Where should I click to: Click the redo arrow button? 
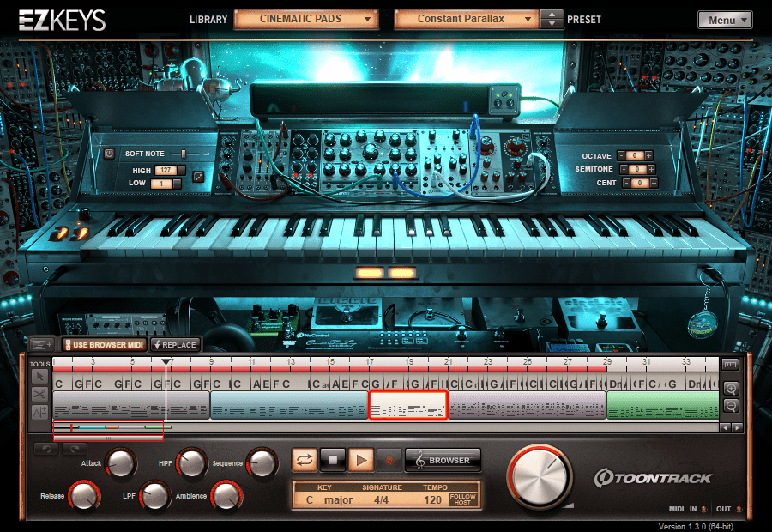[x=75, y=449]
